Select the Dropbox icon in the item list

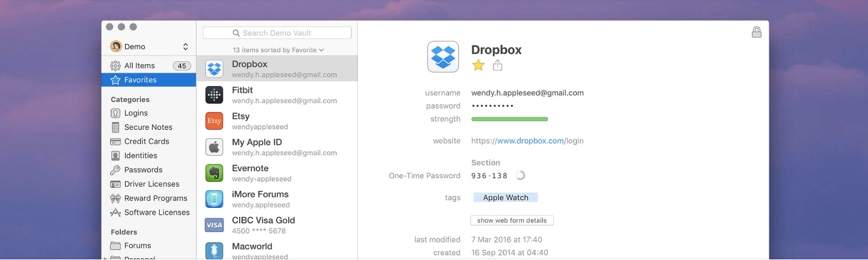point(214,69)
